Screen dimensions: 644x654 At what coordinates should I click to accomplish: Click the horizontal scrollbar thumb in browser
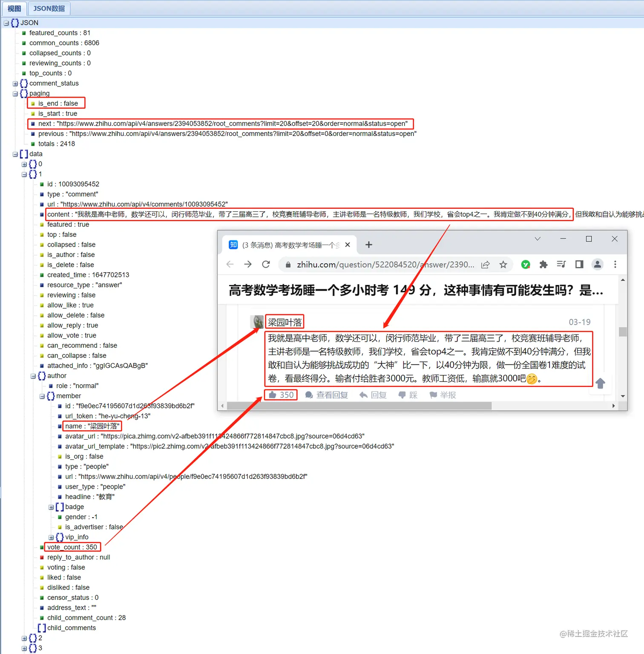click(359, 406)
